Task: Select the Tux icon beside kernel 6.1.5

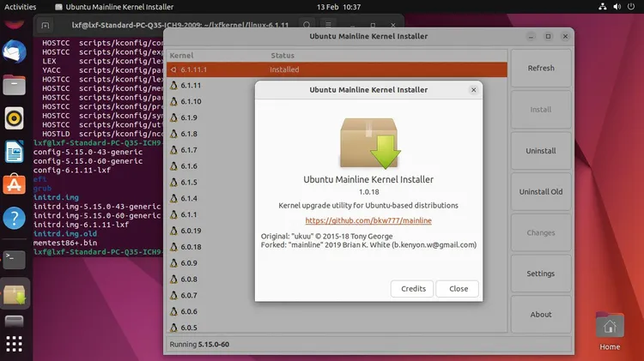Action: point(173,182)
